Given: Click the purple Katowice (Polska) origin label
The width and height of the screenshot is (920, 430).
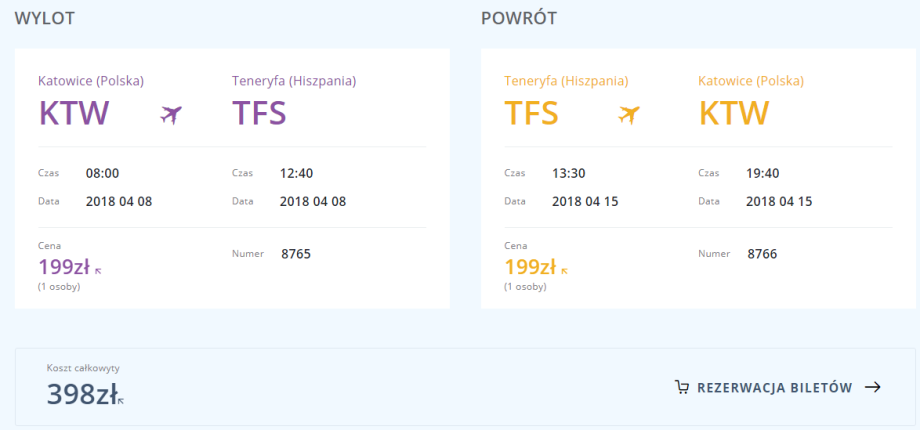Looking at the screenshot, I should pos(91,81).
